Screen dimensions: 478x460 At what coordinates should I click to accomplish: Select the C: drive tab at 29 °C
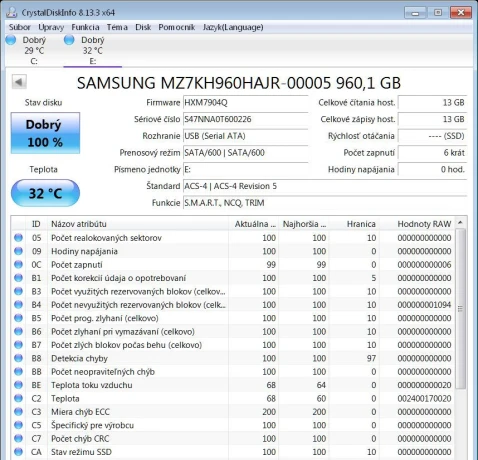point(34,50)
